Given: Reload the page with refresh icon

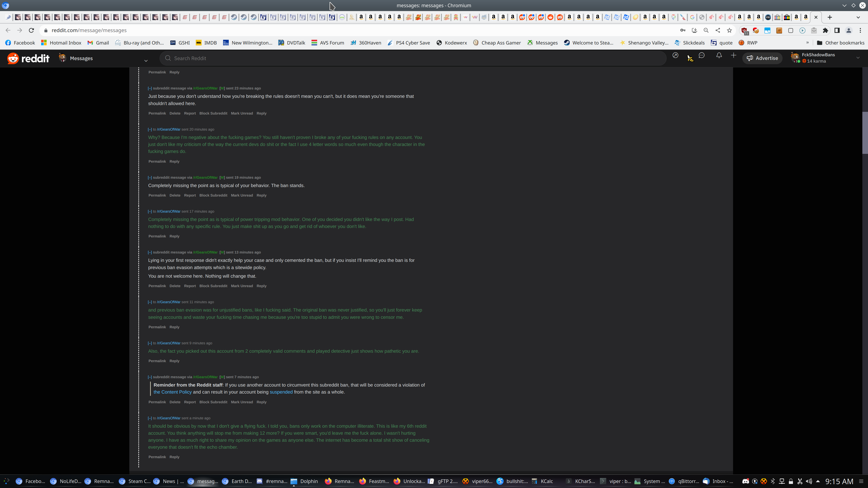Looking at the screenshot, I should pyautogui.click(x=31, y=30).
